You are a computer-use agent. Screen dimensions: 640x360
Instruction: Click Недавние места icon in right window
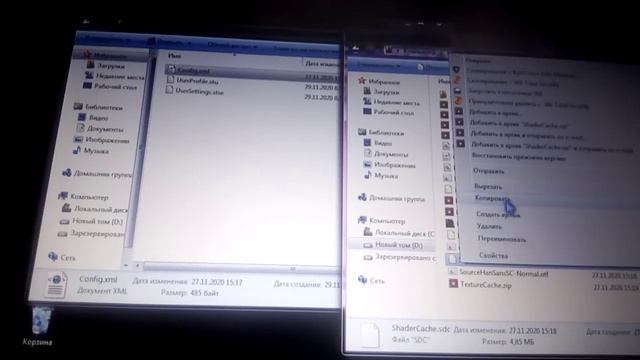click(367, 101)
